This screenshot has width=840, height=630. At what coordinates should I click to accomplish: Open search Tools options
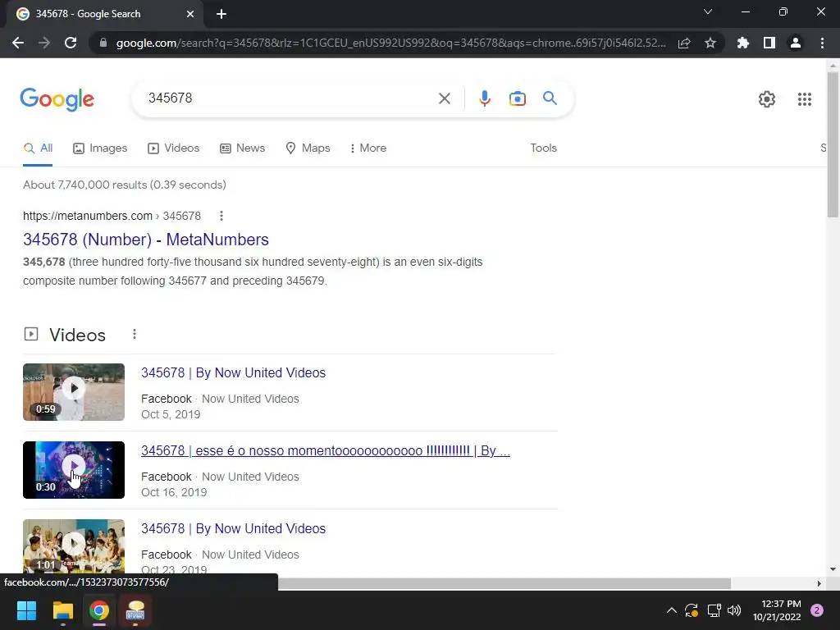543,148
